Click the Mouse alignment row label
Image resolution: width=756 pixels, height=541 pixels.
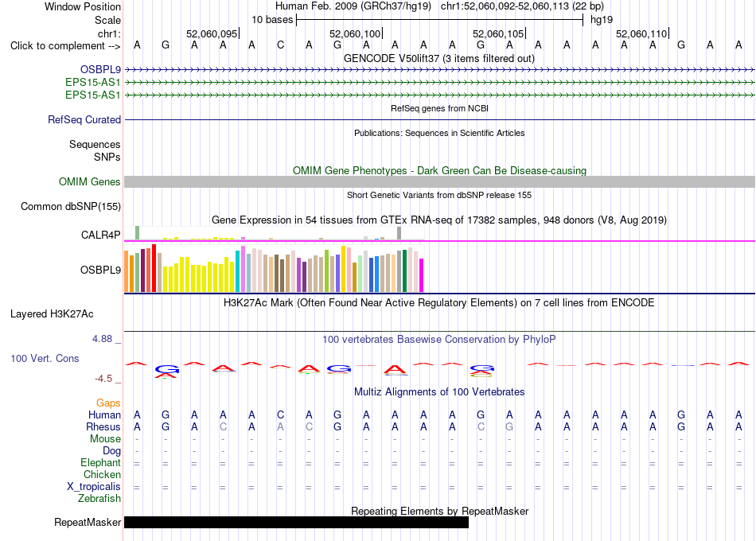[x=105, y=439]
